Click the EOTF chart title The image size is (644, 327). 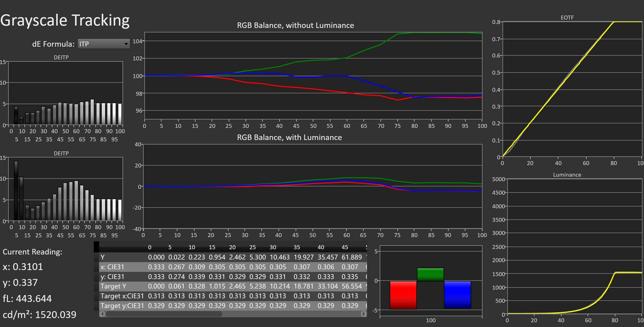(x=567, y=18)
